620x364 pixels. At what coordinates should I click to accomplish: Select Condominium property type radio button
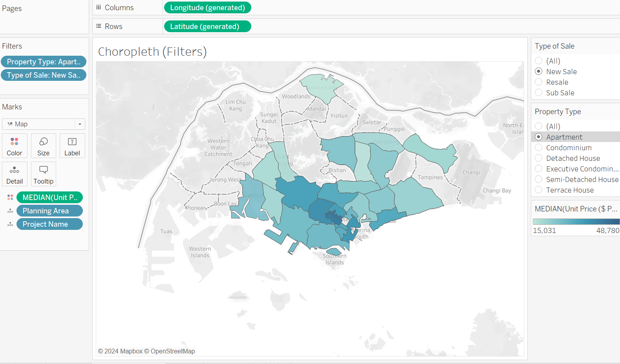click(x=539, y=147)
